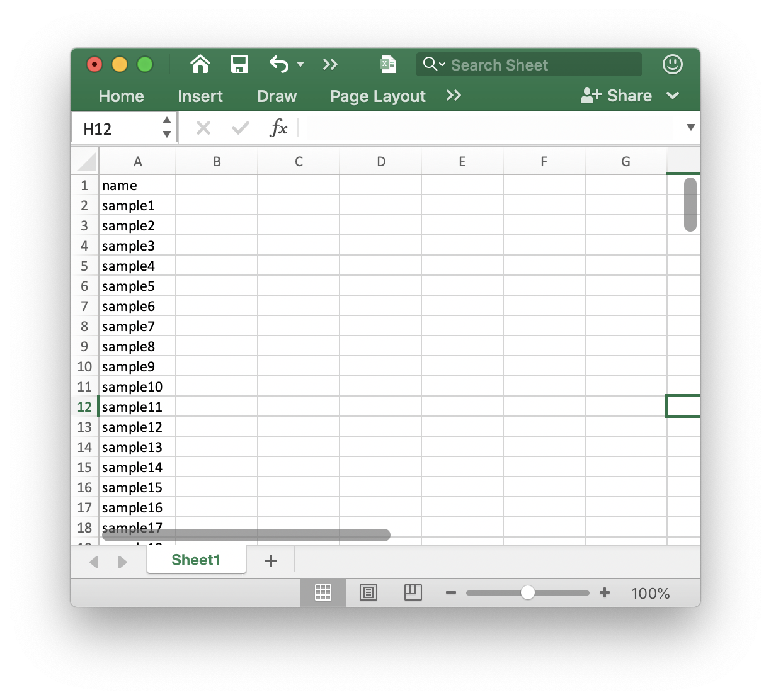The image size is (771, 700).
Task: Switch to Normal view
Action: (323, 592)
